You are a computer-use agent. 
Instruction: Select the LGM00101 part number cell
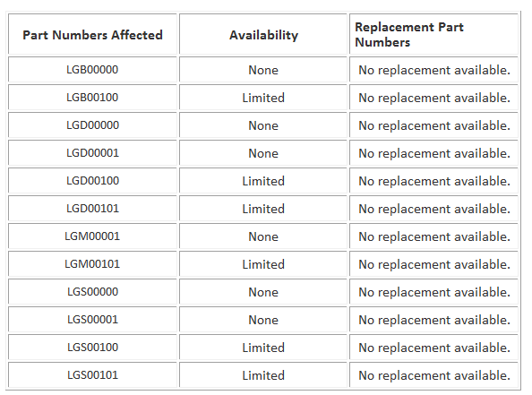coord(92,264)
